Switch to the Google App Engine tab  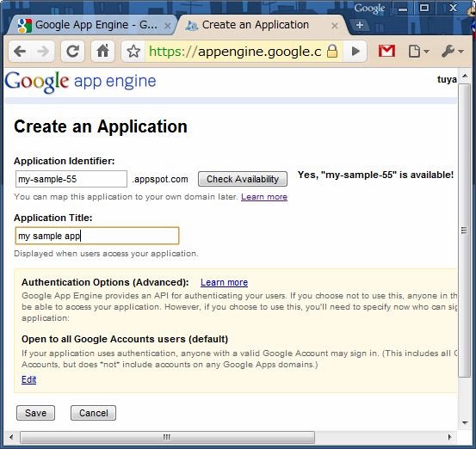(x=91, y=25)
